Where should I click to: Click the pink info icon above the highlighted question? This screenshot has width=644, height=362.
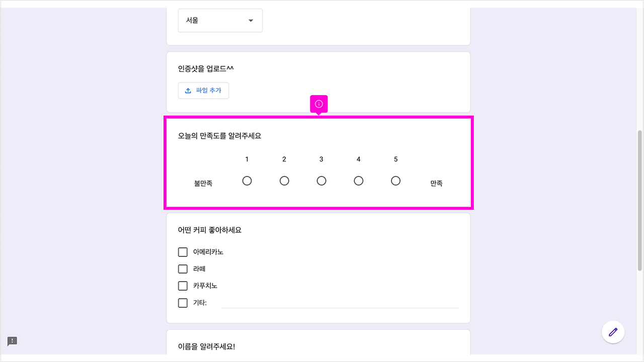318,103
